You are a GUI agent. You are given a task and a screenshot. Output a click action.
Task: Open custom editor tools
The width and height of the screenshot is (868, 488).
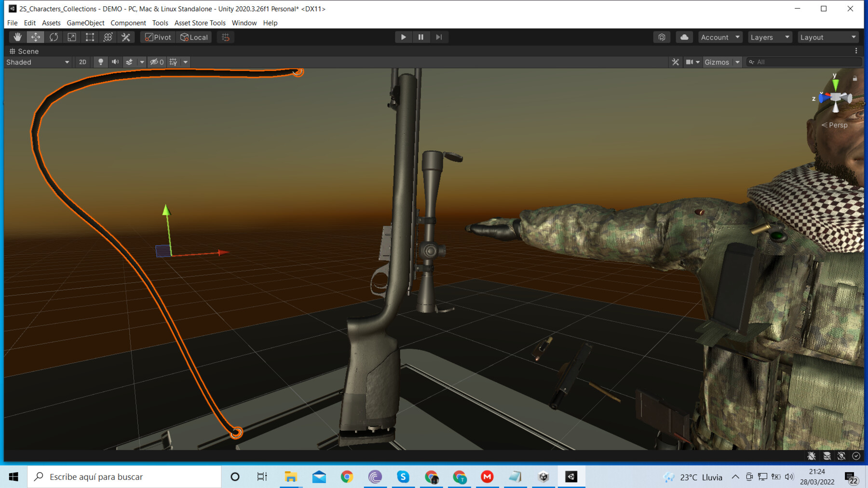pyautogui.click(x=126, y=37)
